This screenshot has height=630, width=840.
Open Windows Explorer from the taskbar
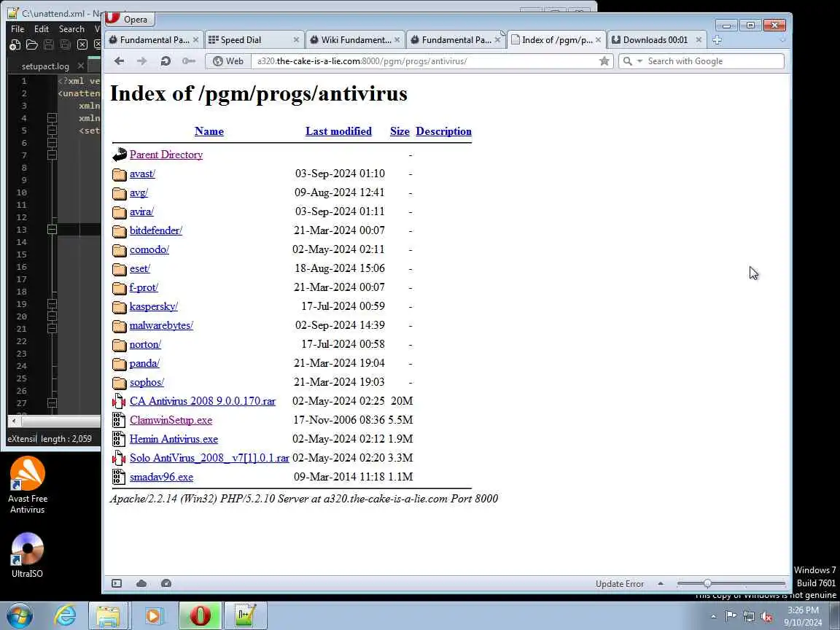[108, 615]
